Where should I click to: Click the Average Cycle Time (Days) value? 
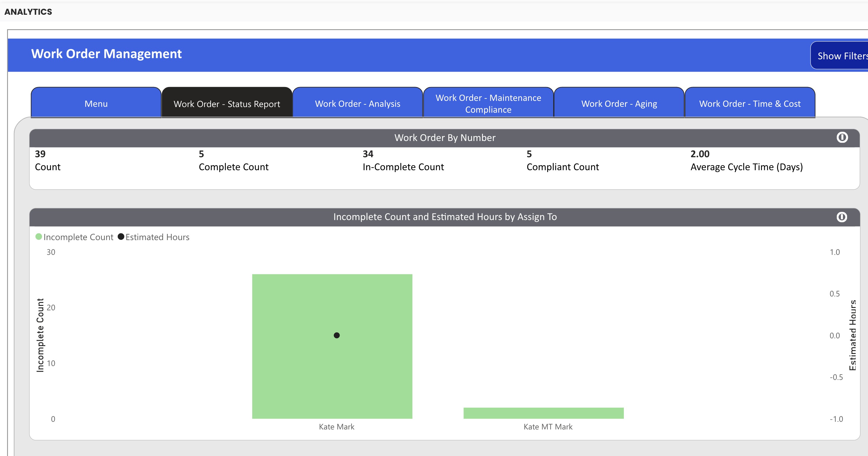pyautogui.click(x=700, y=154)
